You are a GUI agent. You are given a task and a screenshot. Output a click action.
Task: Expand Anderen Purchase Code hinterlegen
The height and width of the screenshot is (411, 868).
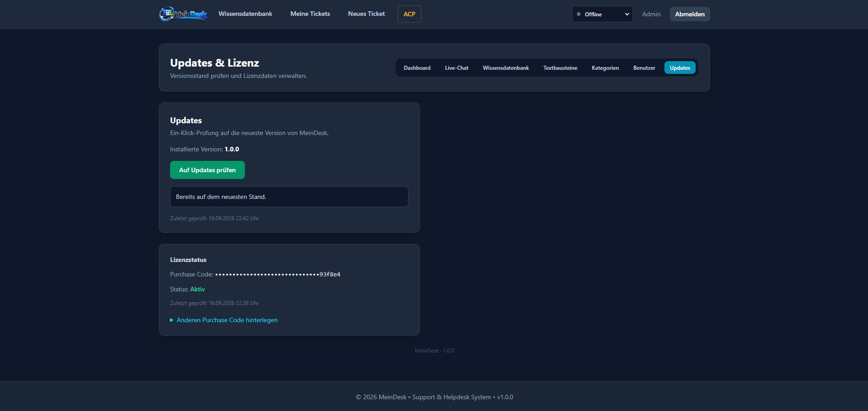[224, 320]
